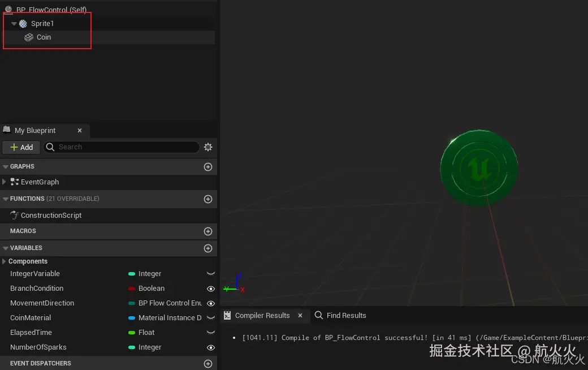Toggle NumberOfSparks instance editable eye
The image size is (588, 370).
[211, 347]
